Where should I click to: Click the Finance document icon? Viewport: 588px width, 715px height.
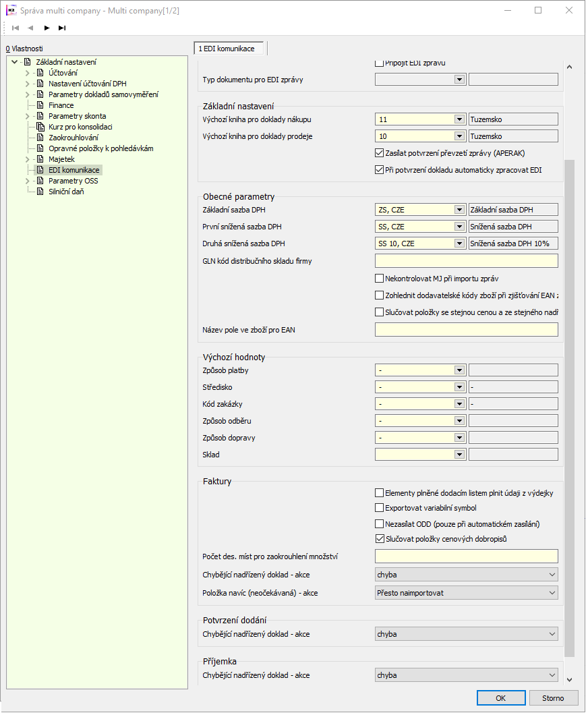(40, 105)
